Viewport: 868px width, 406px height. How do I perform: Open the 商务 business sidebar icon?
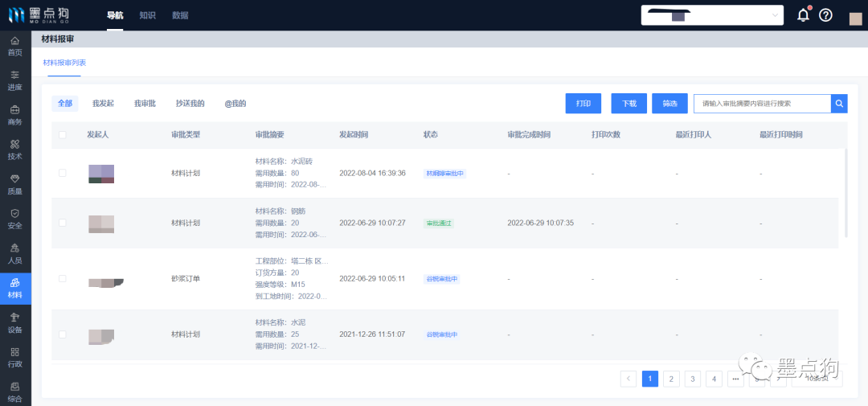click(x=15, y=115)
